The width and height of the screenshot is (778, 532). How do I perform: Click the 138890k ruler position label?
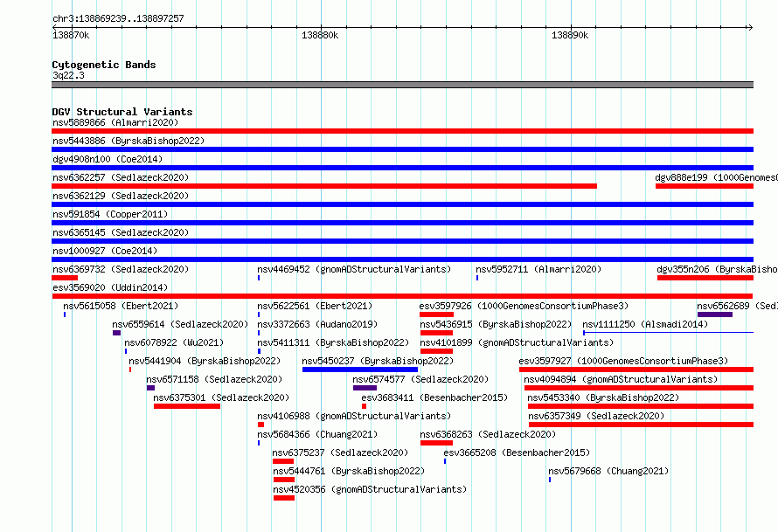(x=570, y=35)
